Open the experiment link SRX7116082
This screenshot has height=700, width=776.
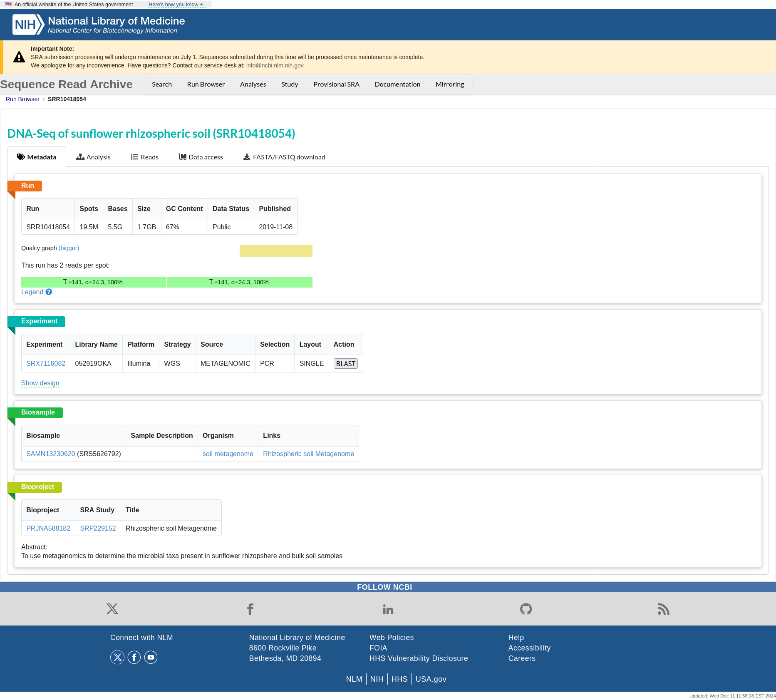point(46,363)
